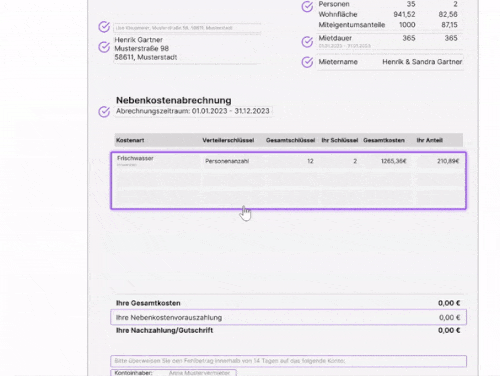Click the Kostenart column header

click(130, 140)
